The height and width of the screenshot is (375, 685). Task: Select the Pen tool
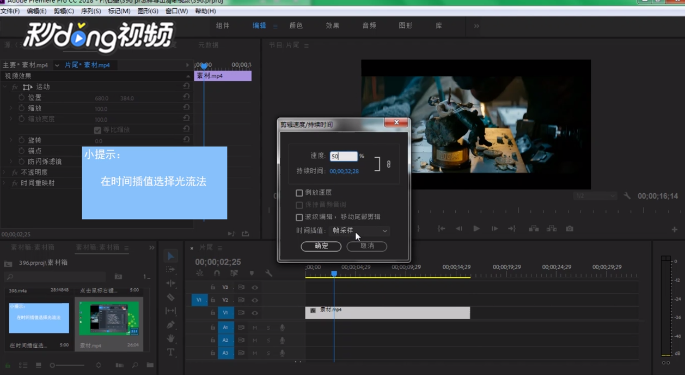coord(171,325)
